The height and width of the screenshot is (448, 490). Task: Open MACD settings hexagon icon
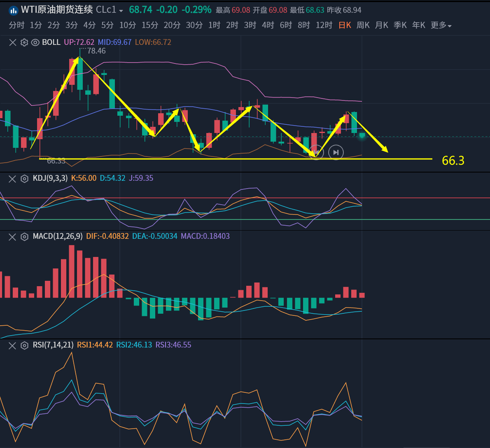coord(24,237)
